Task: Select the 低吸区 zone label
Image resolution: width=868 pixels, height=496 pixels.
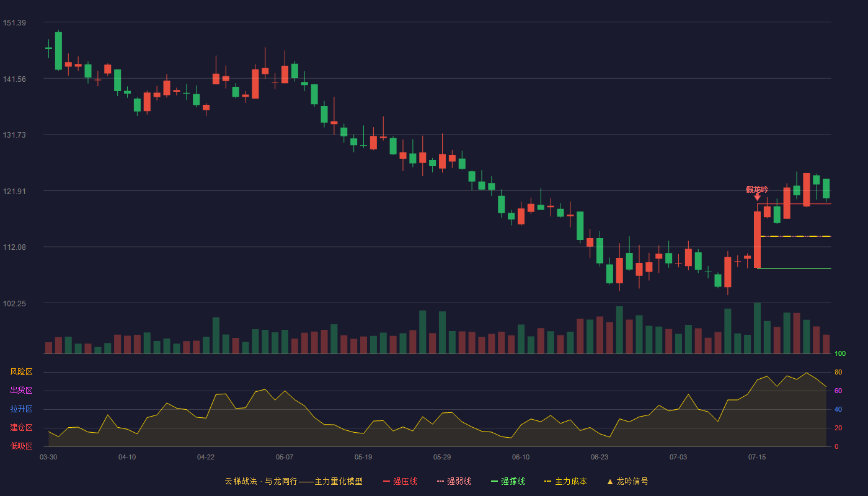Action: 21,446
